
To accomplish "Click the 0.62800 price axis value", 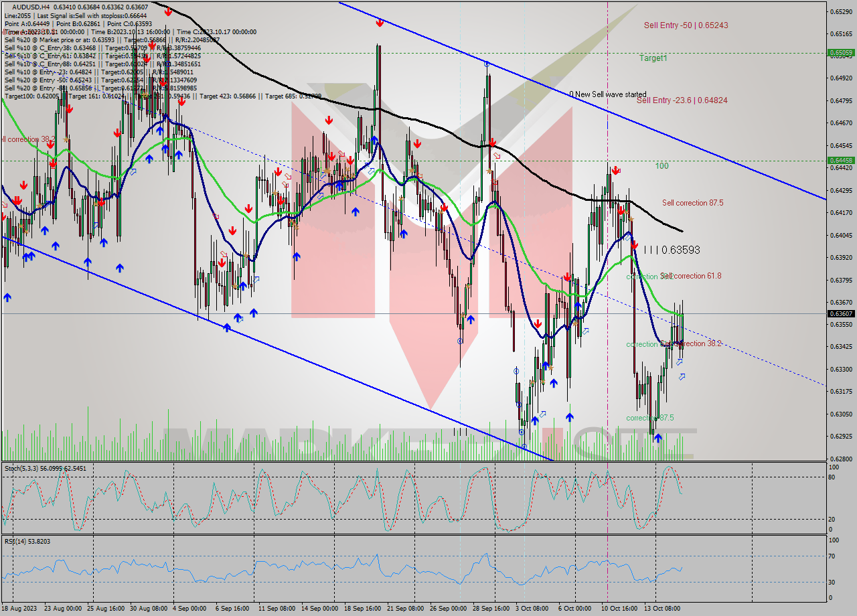I will [841, 459].
